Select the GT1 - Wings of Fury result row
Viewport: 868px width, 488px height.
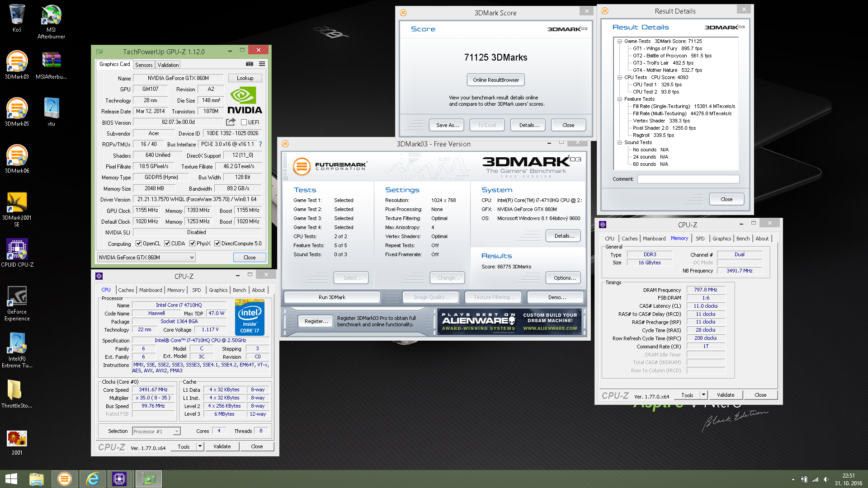(x=667, y=48)
